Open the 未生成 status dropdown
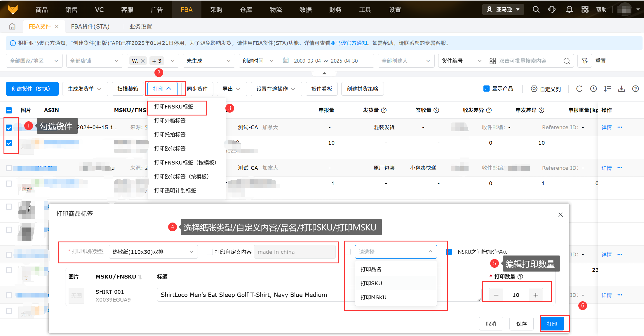The image size is (644, 336). pyautogui.click(x=208, y=61)
